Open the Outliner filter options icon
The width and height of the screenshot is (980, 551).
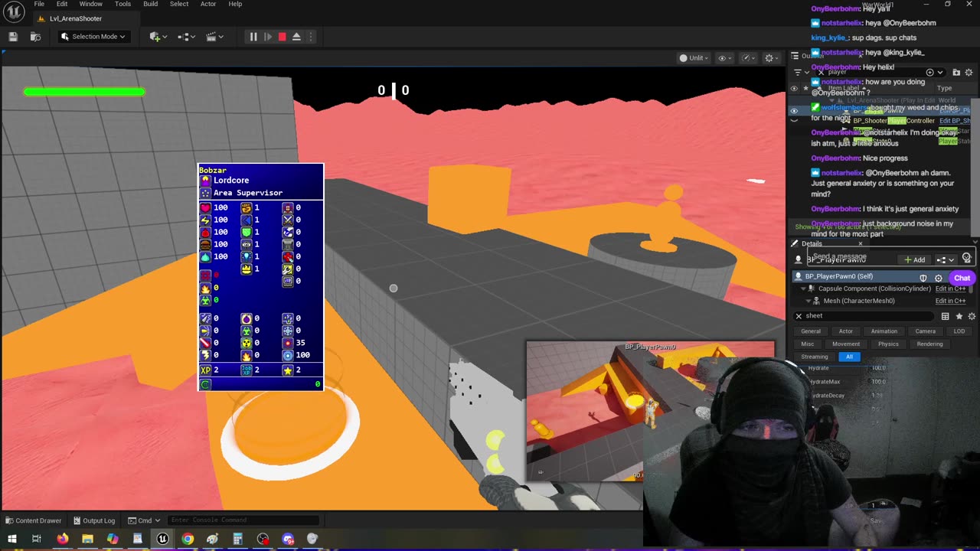[797, 72]
